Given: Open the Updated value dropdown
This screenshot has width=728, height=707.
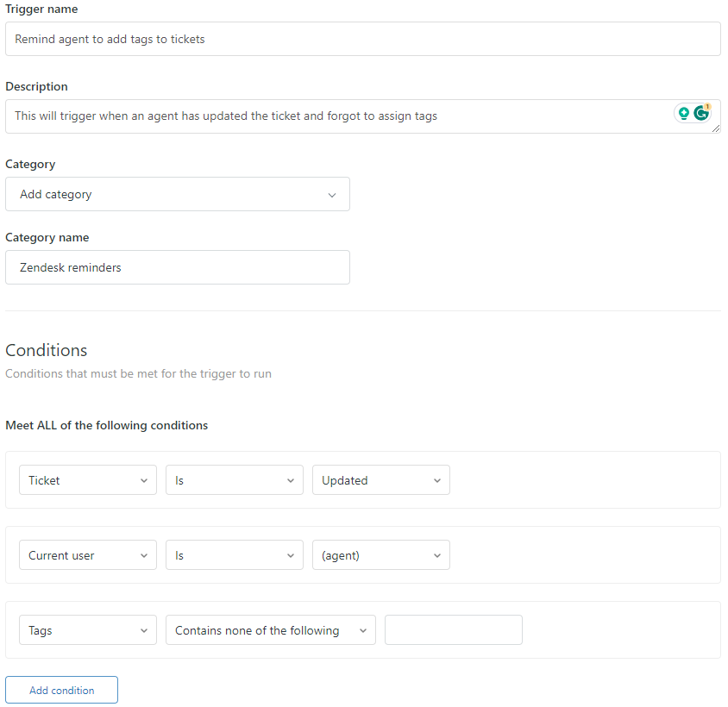Looking at the screenshot, I should [380, 479].
